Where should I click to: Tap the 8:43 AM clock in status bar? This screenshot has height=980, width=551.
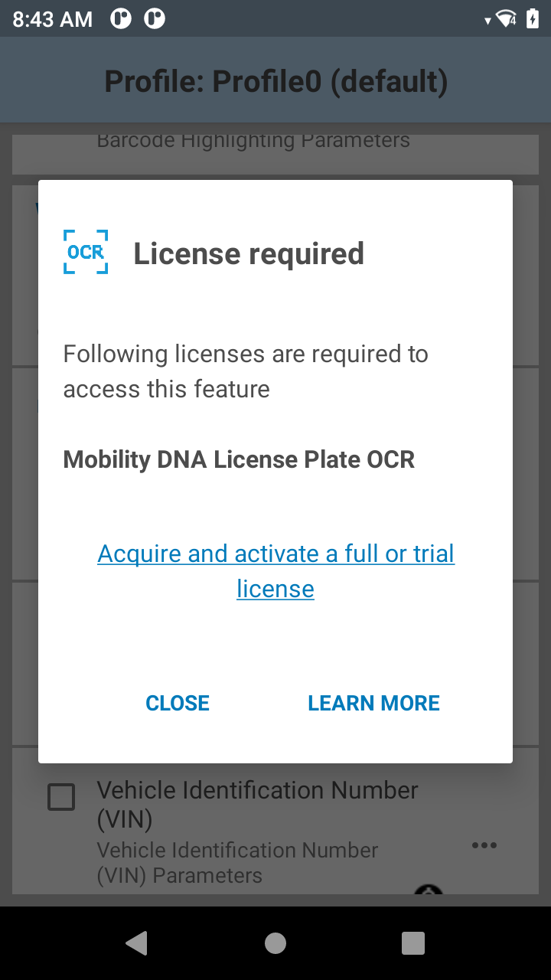[52, 20]
